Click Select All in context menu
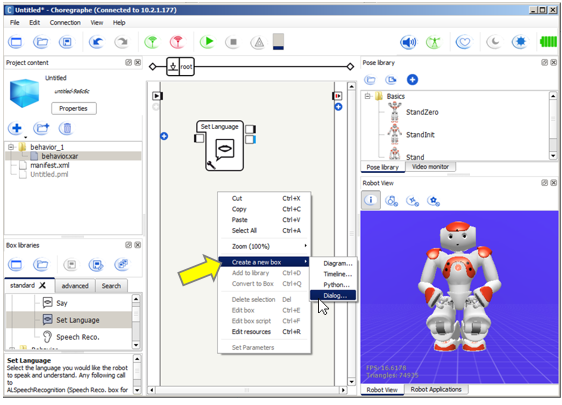This screenshot has height=405, width=562. 264,230
